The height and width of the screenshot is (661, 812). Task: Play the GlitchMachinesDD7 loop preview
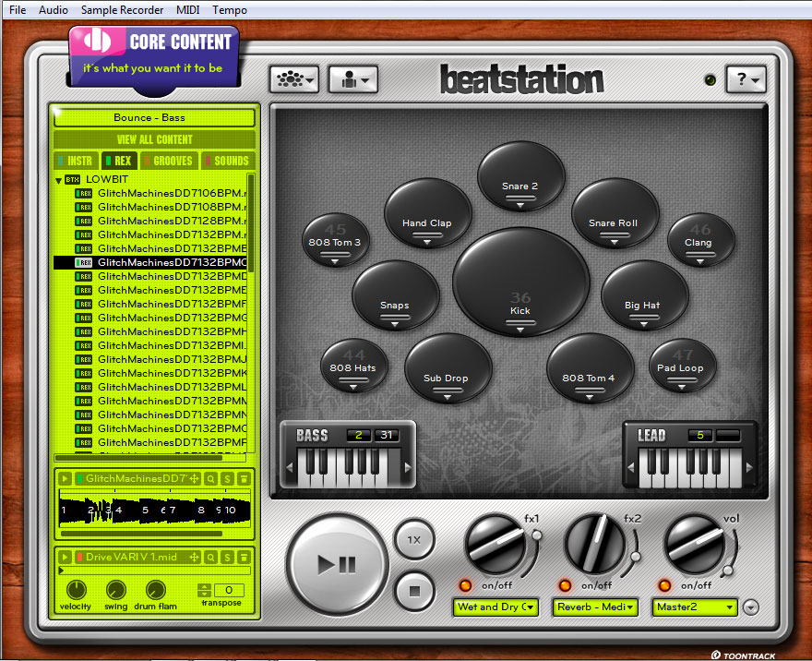pos(65,478)
